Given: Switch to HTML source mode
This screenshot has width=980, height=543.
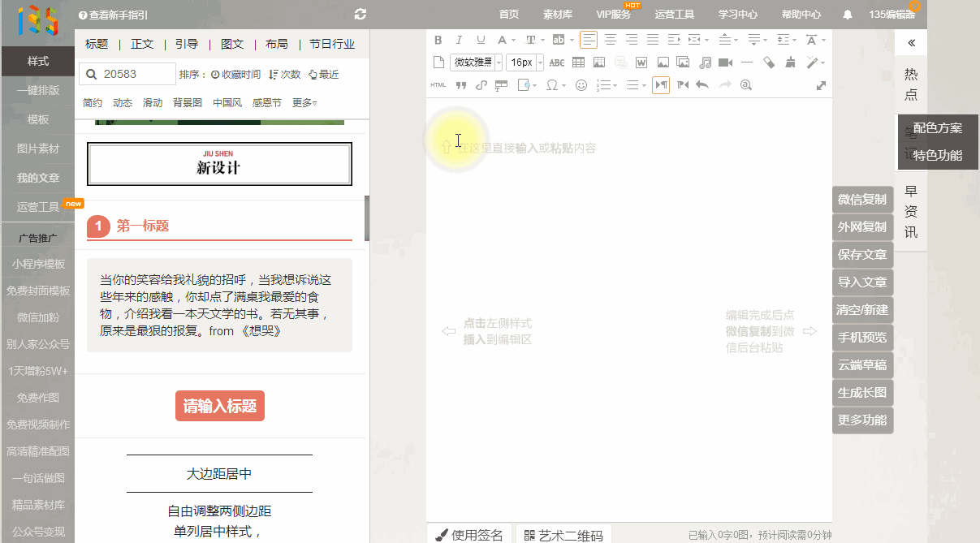Looking at the screenshot, I should (438, 84).
